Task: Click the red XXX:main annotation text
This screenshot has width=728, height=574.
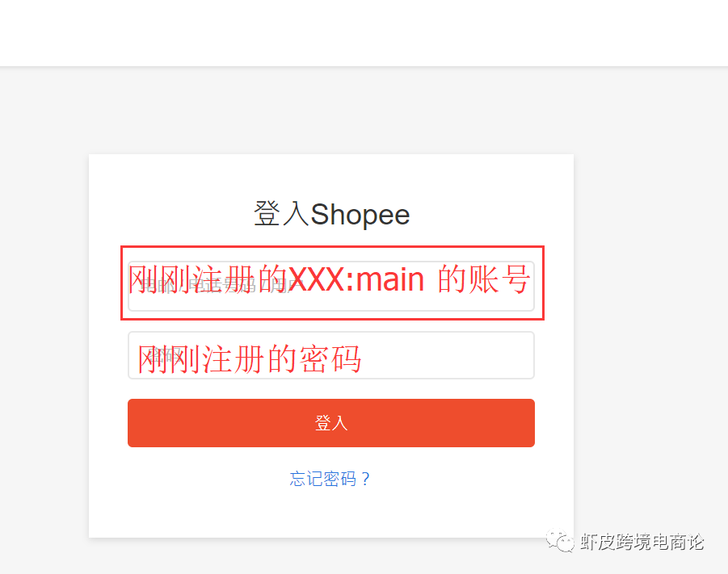Action: [x=356, y=279]
